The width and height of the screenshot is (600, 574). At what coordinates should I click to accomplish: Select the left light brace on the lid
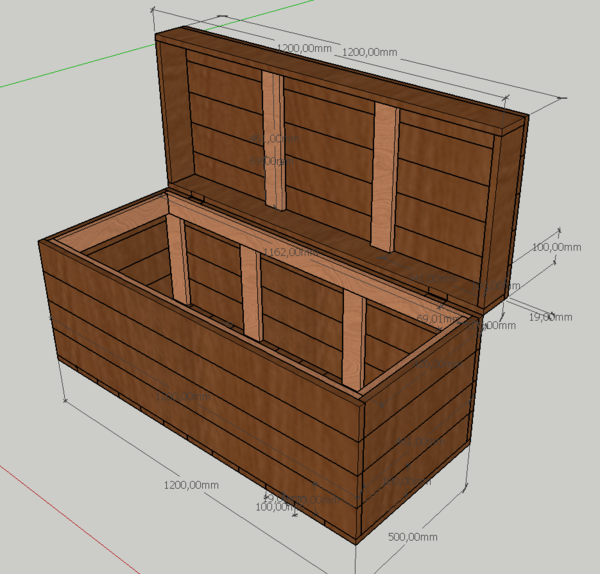272,140
